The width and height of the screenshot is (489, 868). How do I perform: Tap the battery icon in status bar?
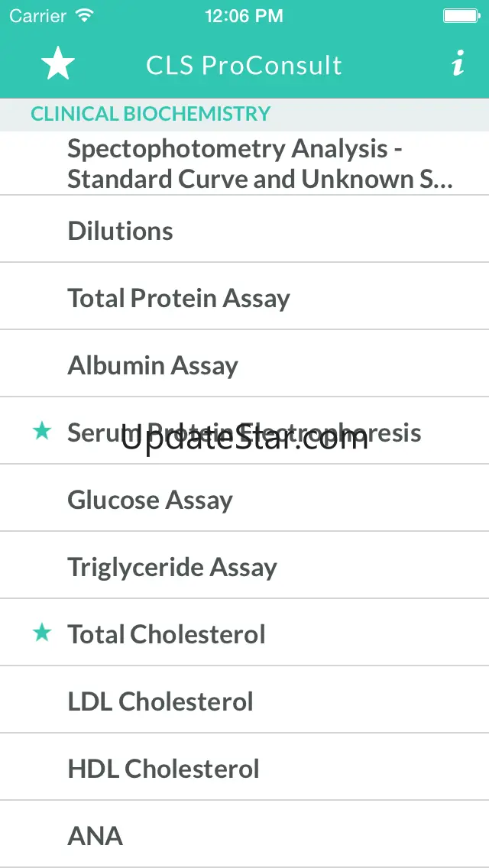(461, 15)
